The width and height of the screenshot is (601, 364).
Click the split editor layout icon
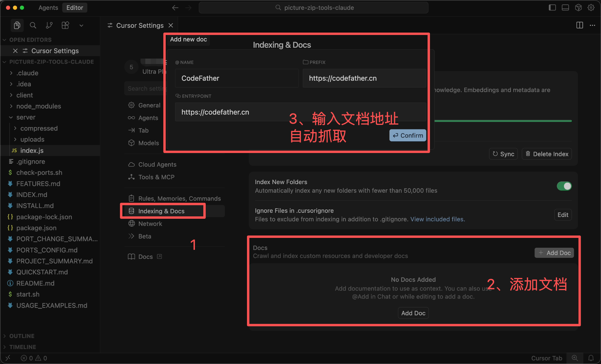tap(579, 25)
